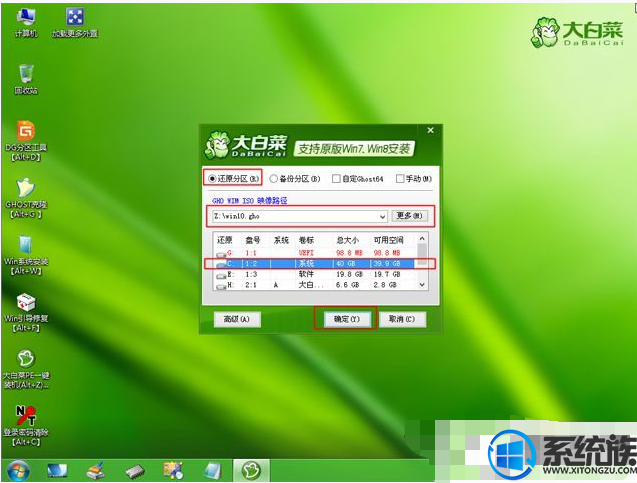Image resolution: width=637 pixels, height=483 pixels.
Task: Open the Windows Start orb
Action: pyautogui.click(x=18, y=471)
